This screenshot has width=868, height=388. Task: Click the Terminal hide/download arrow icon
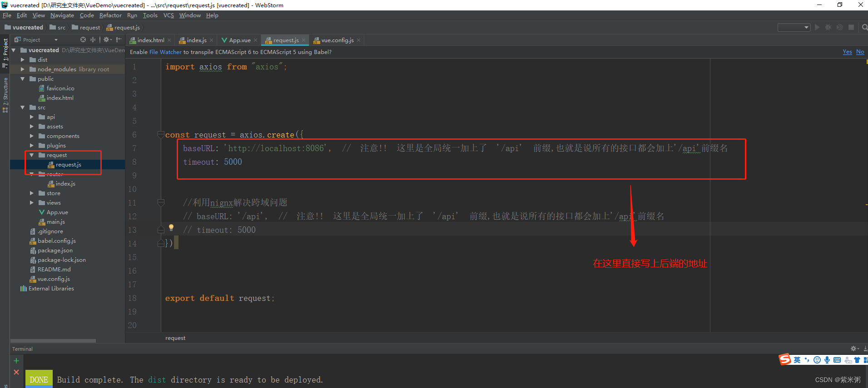pyautogui.click(x=865, y=349)
